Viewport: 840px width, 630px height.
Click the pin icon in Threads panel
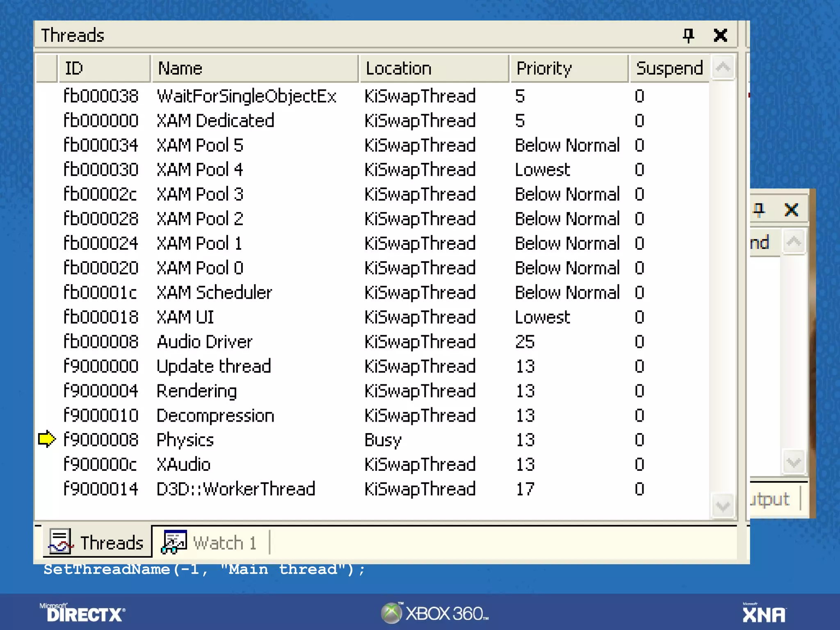(688, 36)
